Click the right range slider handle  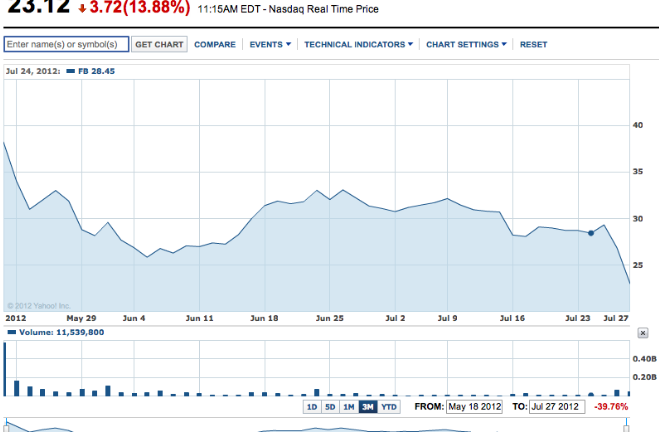pos(626,428)
